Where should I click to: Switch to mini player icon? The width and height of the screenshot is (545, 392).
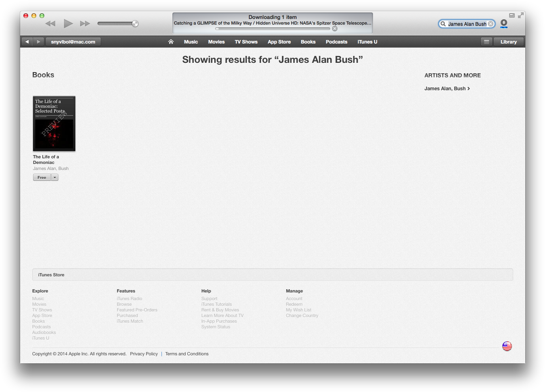pos(512,15)
